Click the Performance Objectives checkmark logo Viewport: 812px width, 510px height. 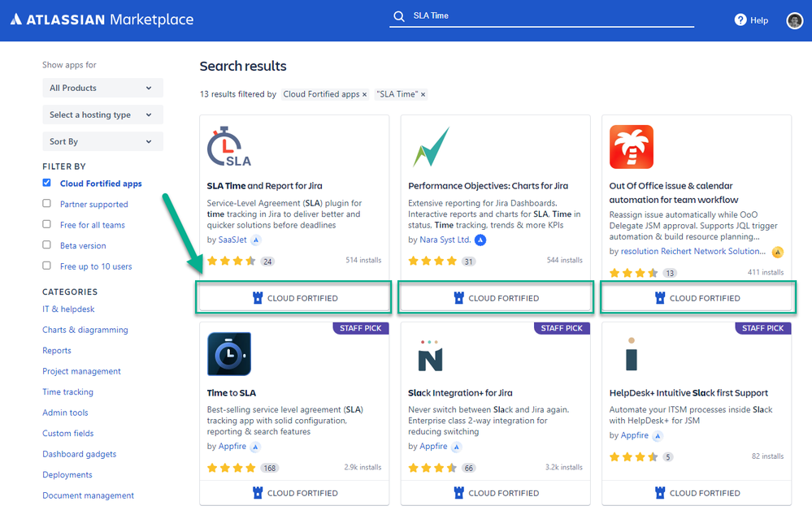click(431, 147)
